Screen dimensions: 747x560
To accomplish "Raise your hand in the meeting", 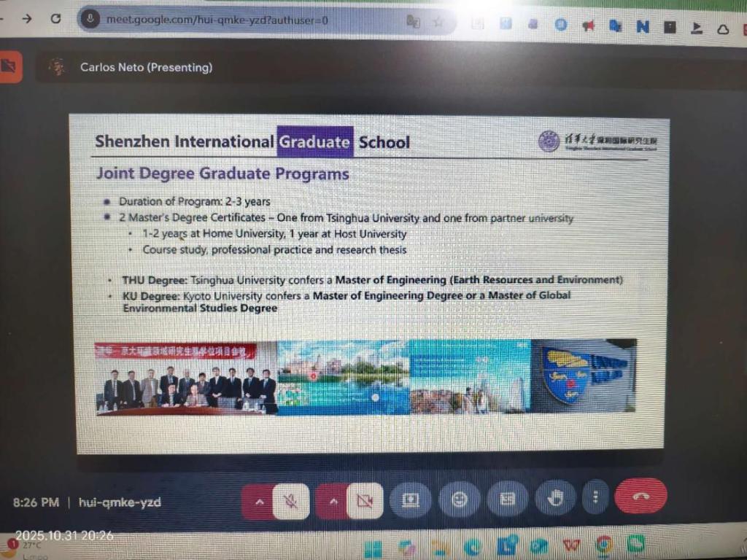I will point(555,499).
